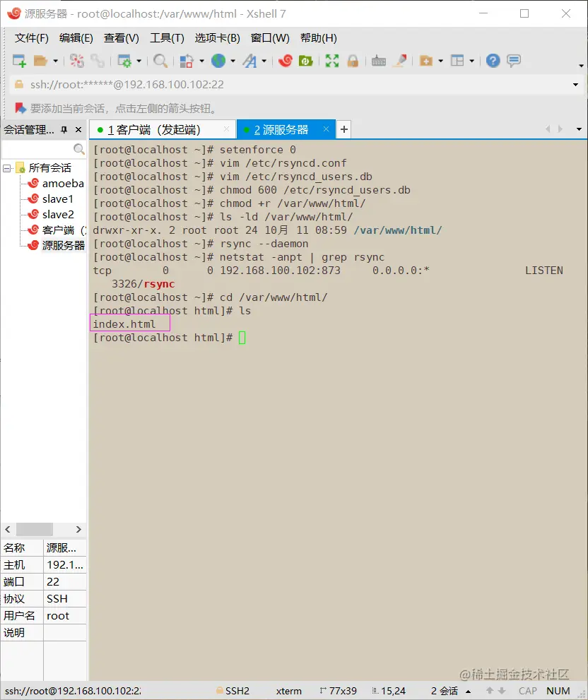Image resolution: width=588 pixels, height=700 pixels.
Task: Click the padlock lock-screen icon
Action: pos(353,61)
